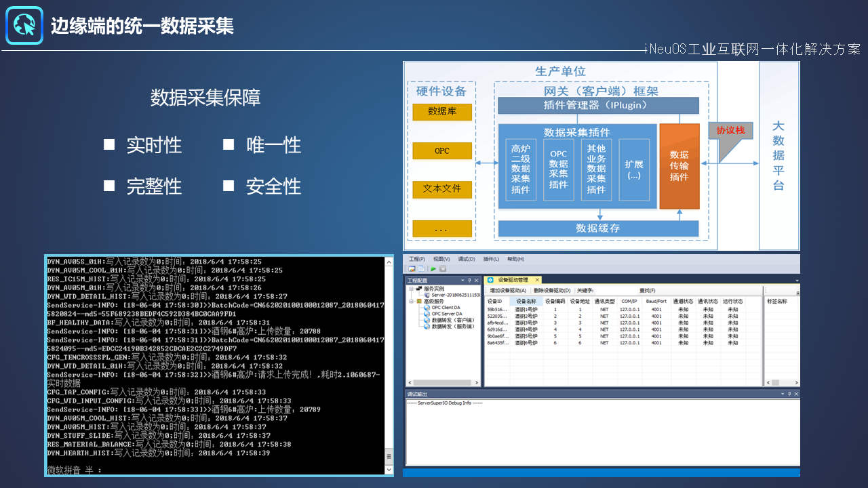The width and height of the screenshot is (868, 488).
Task: Close the 设备驱动管理 tab with its X
Action: (x=538, y=280)
